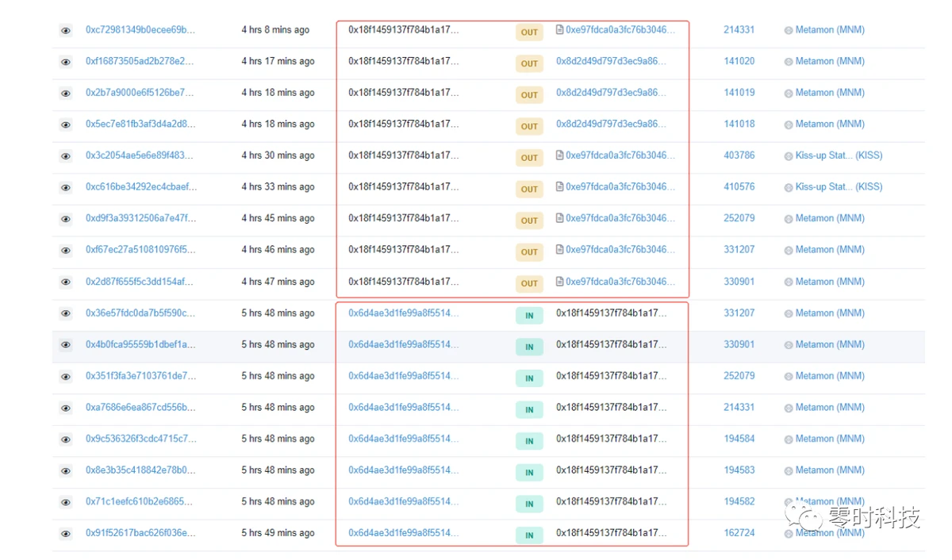
Task: Click Metamon token icon in the 141020 row
Action: [789, 62]
